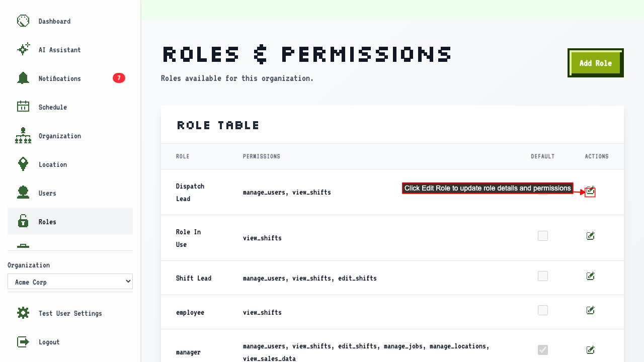This screenshot has width=644, height=362.
Task: Click the Add Role button
Action: tap(596, 63)
